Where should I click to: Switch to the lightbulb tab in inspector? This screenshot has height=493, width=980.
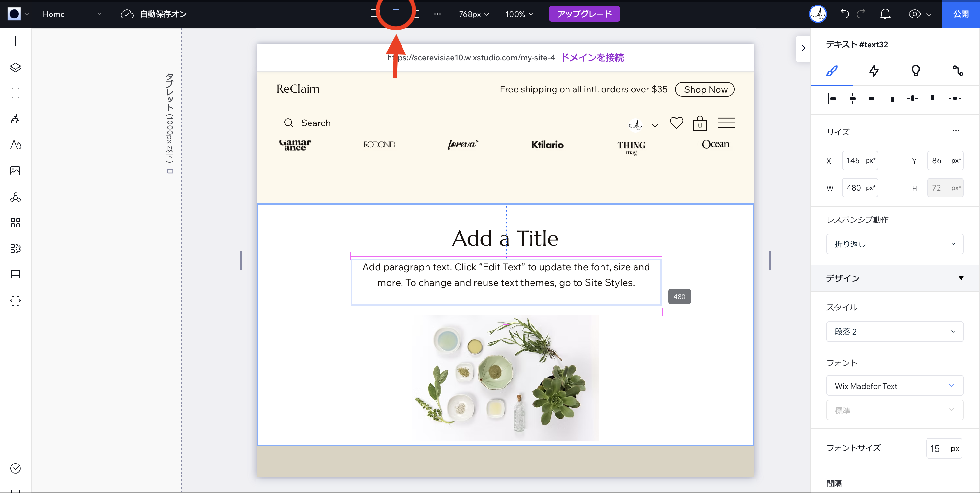point(916,71)
